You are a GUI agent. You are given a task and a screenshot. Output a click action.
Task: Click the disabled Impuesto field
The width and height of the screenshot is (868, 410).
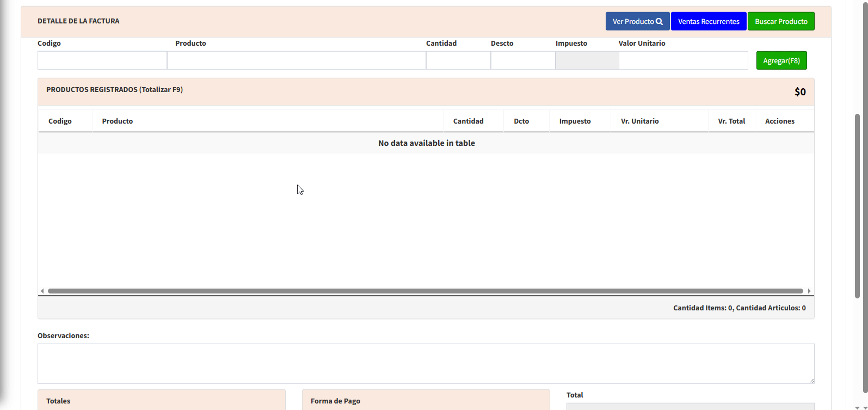587,60
